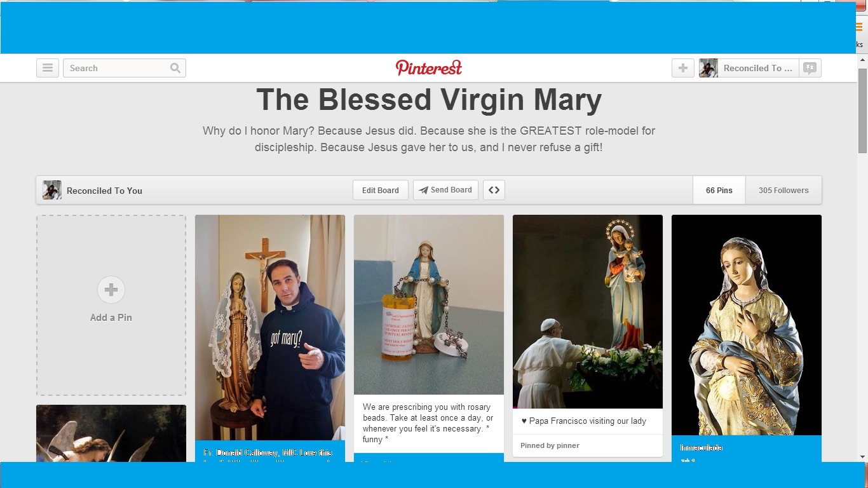This screenshot has width=868, height=488.
Task: Click the vertical page scrollbar thumb
Action: tap(862, 110)
